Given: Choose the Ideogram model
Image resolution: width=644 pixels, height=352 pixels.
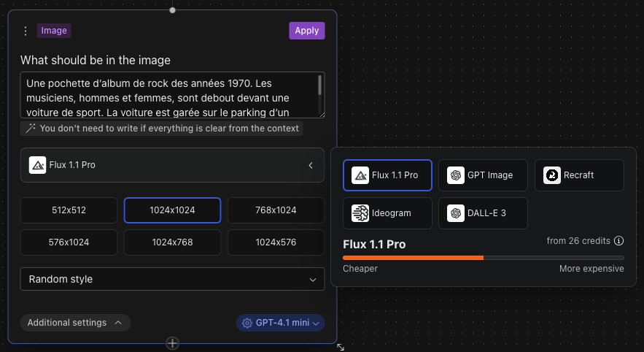Looking at the screenshot, I should coord(387,213).
